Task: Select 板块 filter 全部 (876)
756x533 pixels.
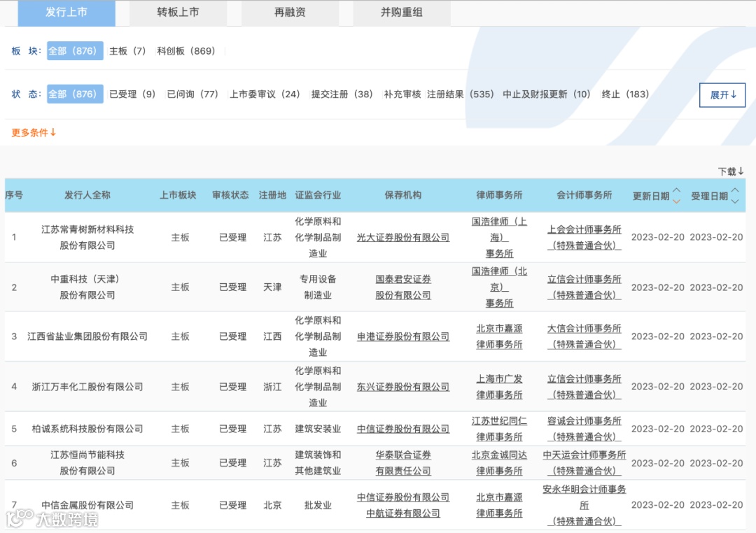Action: click(75, 50)
